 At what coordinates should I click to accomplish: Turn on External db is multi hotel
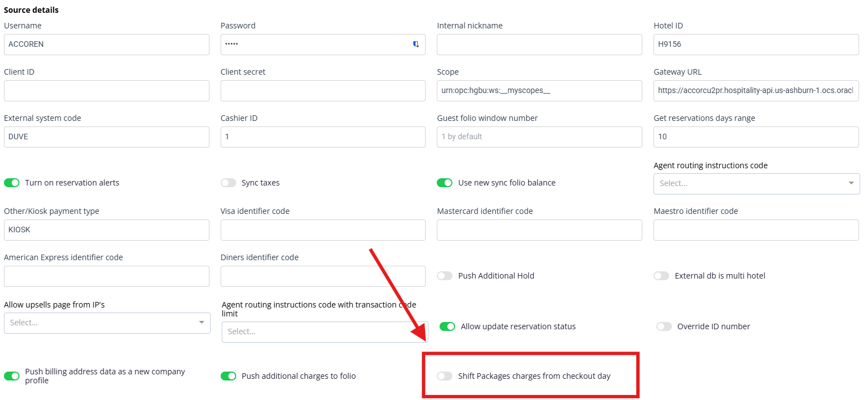click(661, 276)
